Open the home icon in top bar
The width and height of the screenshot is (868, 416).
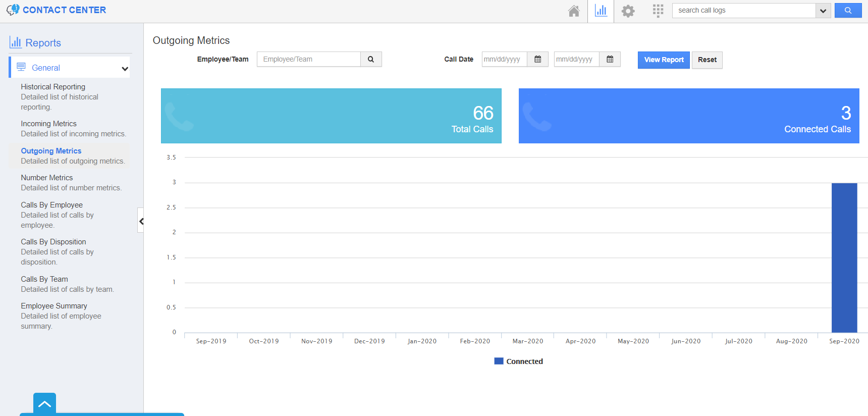point(574,11)
